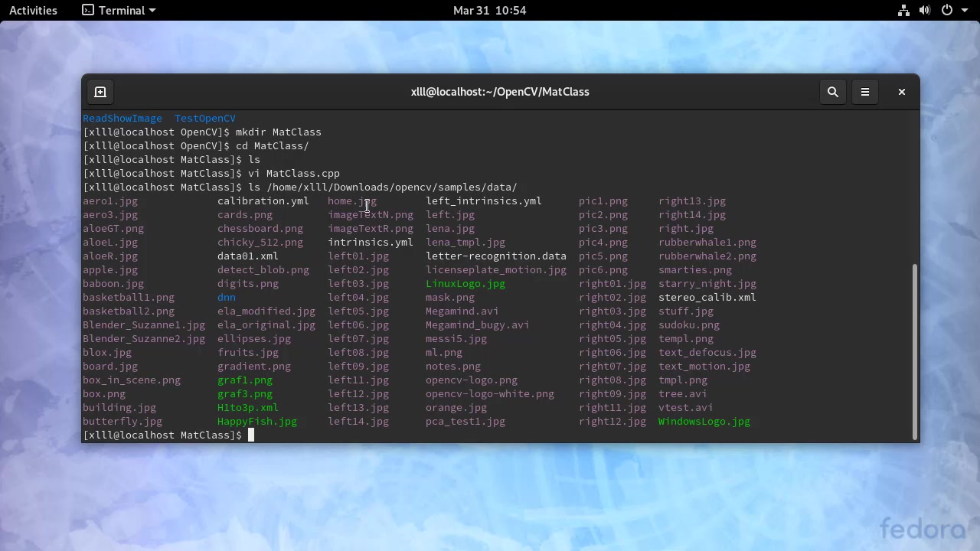Click the last shell prompt line
This screenshot has height=551, width=980.
pyautogui.click(x=168, y=435)
